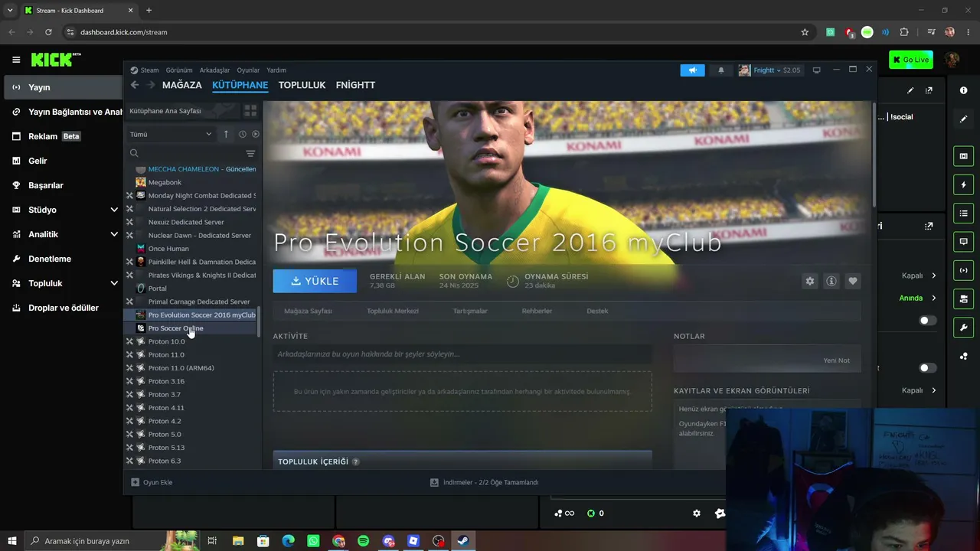Switch to the MAĞAZA tab
The width and height of the screenshot is (980, 551).
(x=182, y=85)
